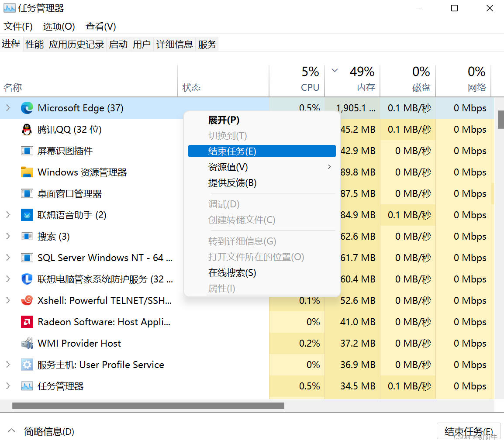Sort by the 状态 column header

[x=223, y=81]
